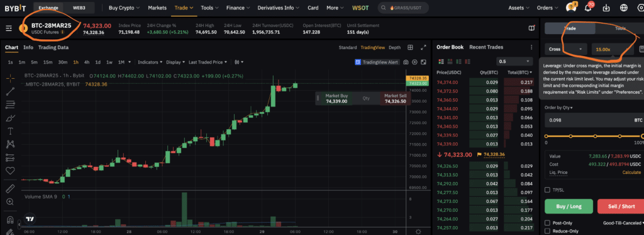Select the 4h chart timeframe
Screen dimensions: 644x235
(87, 62)
